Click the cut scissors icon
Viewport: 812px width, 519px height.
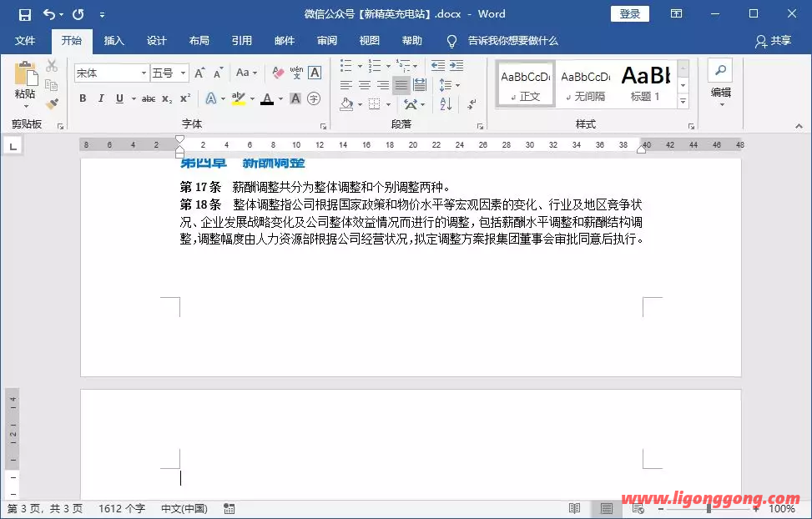(52, 66)
